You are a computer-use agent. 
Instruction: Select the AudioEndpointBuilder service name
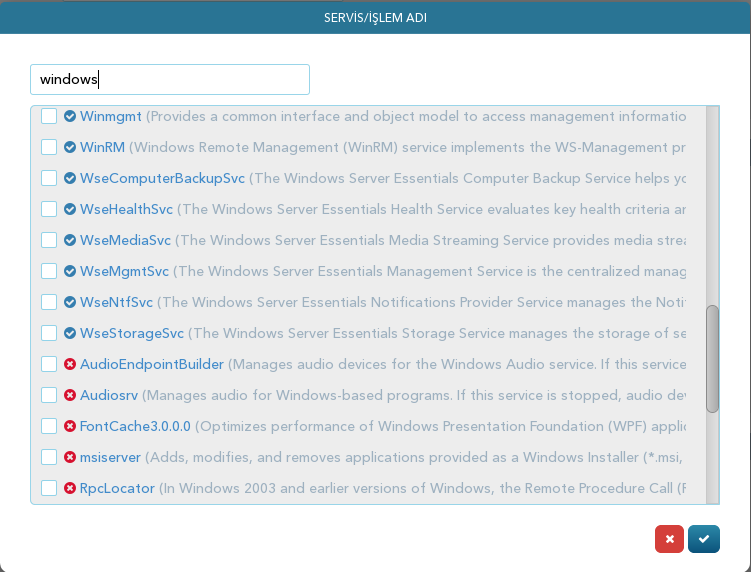pyautogui.click(x=151, y=364)
